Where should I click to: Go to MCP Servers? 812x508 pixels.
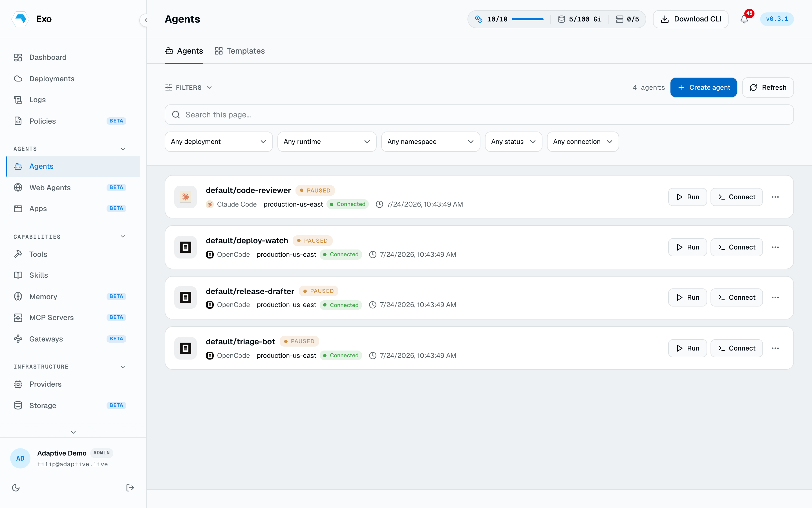tap(73, 317)
